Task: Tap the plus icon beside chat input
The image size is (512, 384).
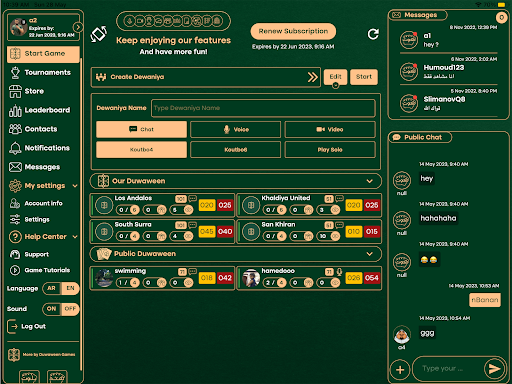Action: 400,369
